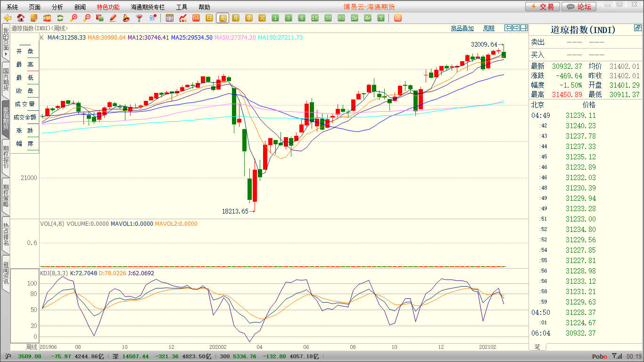Image resolution: width=644 pixels, height=362 pixels.
Task: Click the overlapping windows toolbar icon
Action: pyautogui.click(x=100, y=18)
